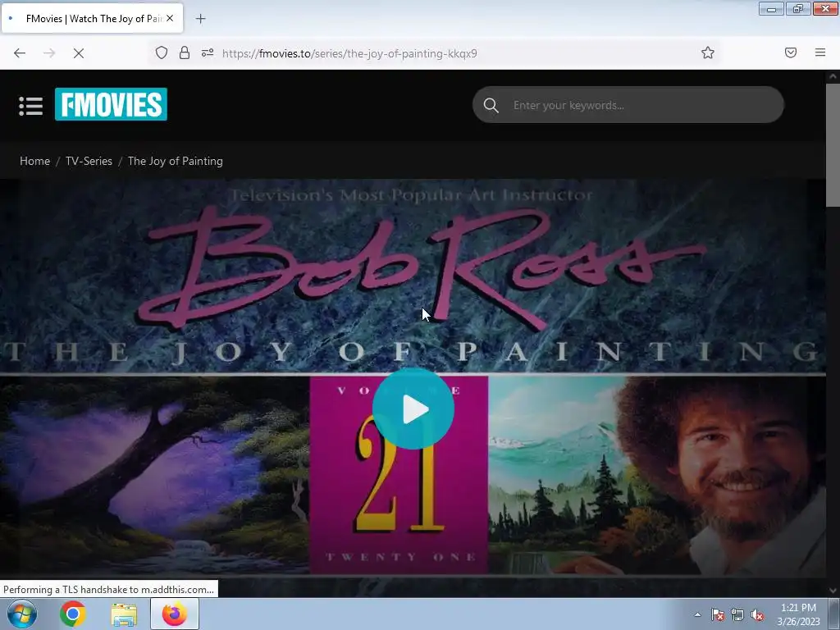Screen dimensions: 840x630
Task: Go to Home breadcrumb link
Action: click(x=34, y=162)
